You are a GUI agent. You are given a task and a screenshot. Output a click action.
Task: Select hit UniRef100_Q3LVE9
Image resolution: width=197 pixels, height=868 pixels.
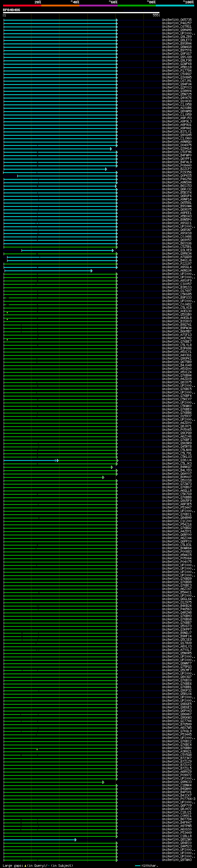(177, 250)
